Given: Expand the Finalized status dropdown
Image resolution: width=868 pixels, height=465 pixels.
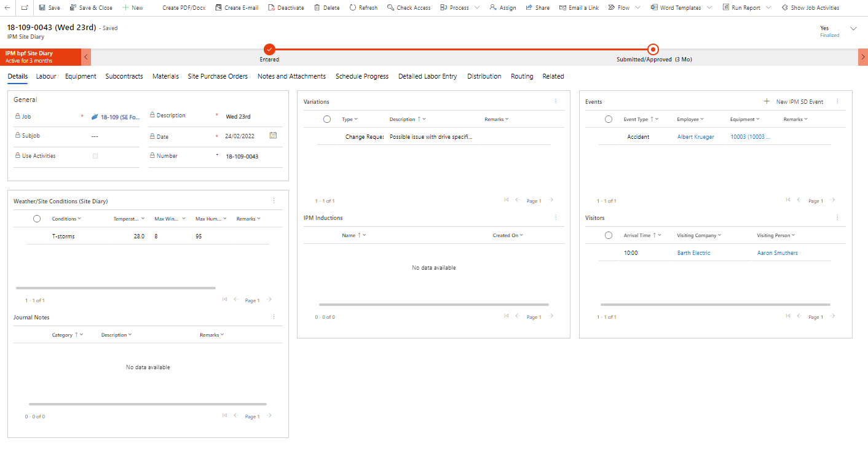Looking at the screenshot, I should tap(853, 28).
